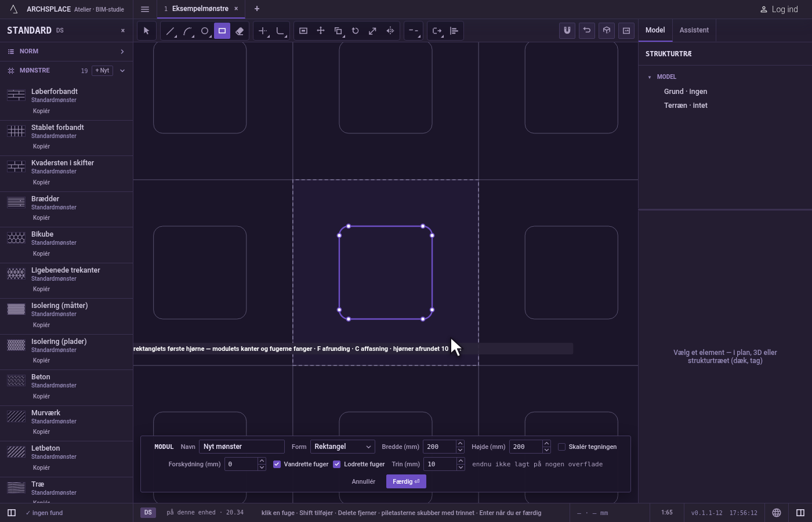812x522 pixels.
Task: Click the undo arrow icon
Action: [x=587, y=31]
